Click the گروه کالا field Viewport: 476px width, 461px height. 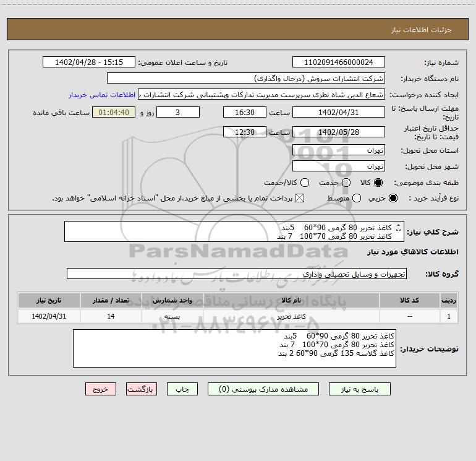[237, 274]
